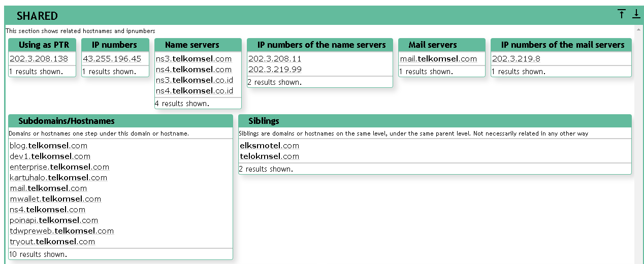644x264 pixels.
Task: Click the IP numbers box header
Action: pos(115,45)
